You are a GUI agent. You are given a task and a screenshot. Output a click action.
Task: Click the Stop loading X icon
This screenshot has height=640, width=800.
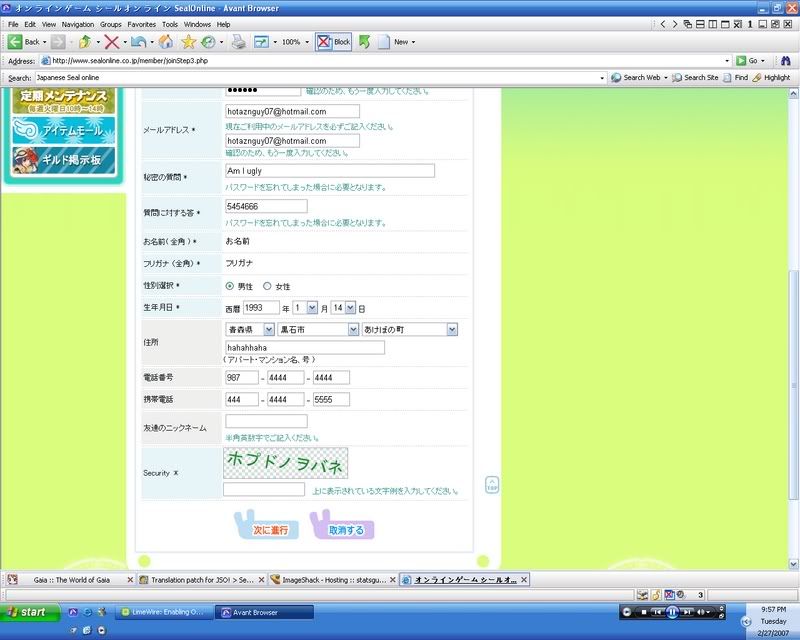[x=111, y=42]
